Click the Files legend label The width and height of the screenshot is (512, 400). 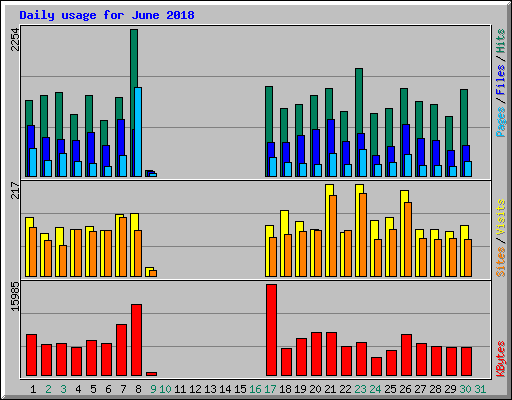coord(500,80)
